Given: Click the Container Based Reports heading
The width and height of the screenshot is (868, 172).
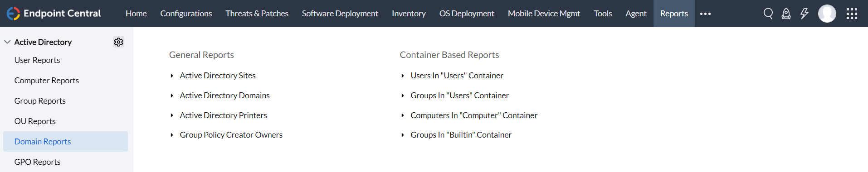Looking at the screenshot, I should [x=449, y=55].
